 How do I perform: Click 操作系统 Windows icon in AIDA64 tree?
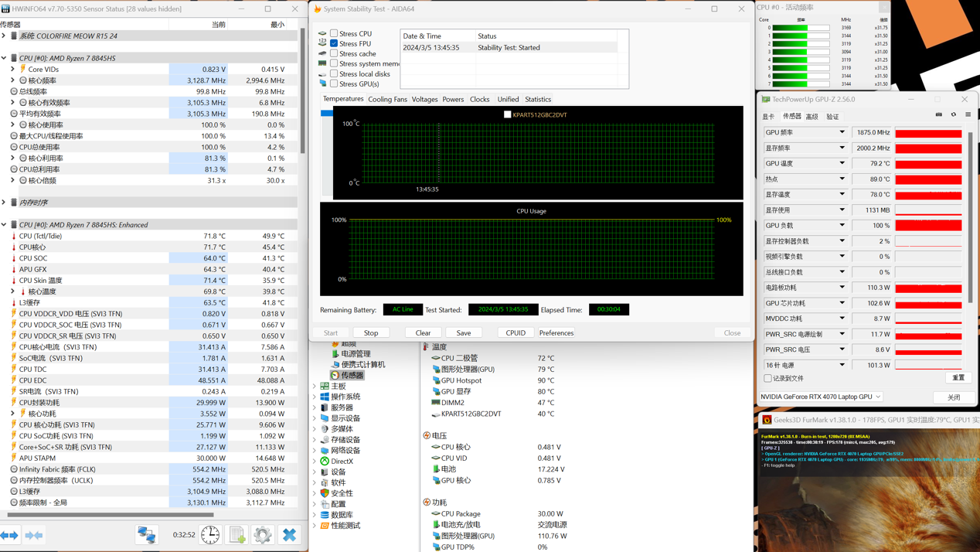[325, 397]
